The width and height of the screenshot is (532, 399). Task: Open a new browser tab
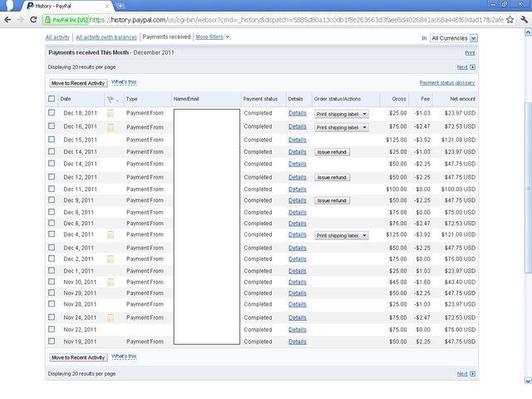tap(120, 6)
